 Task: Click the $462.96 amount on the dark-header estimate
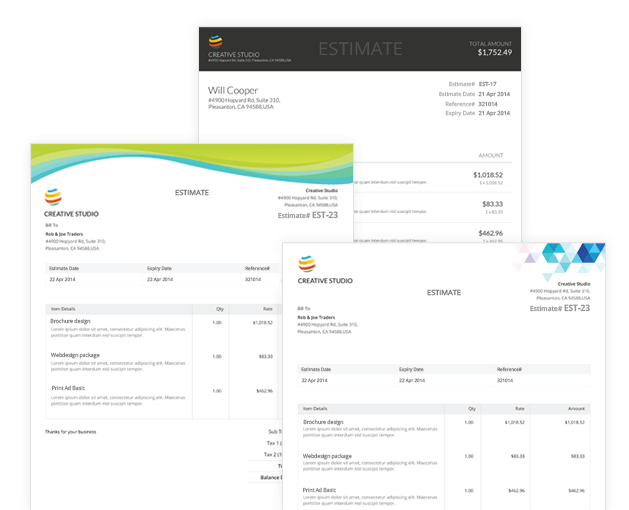click(x=491, y=233)
